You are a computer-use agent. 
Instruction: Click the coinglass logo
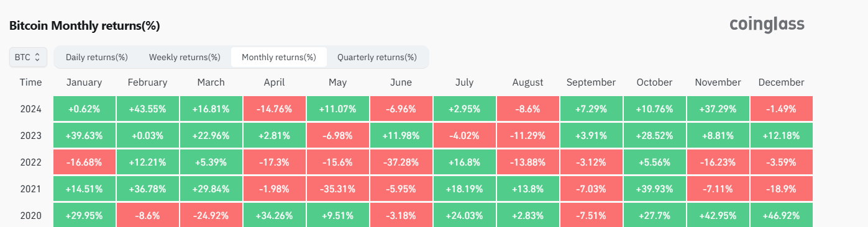click(x=767, y=25)
